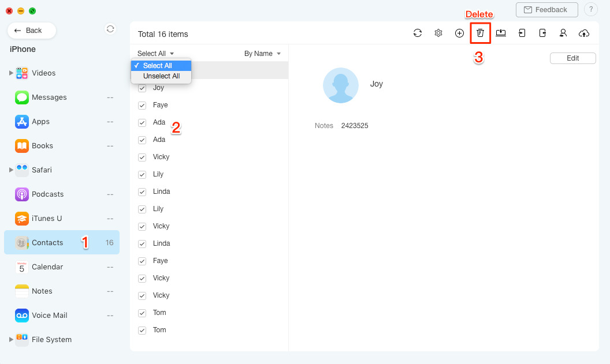The height and width of the screenshot is (364, 610).
Task: Open the Select All dropdown
Action: [x=155, y=53]
